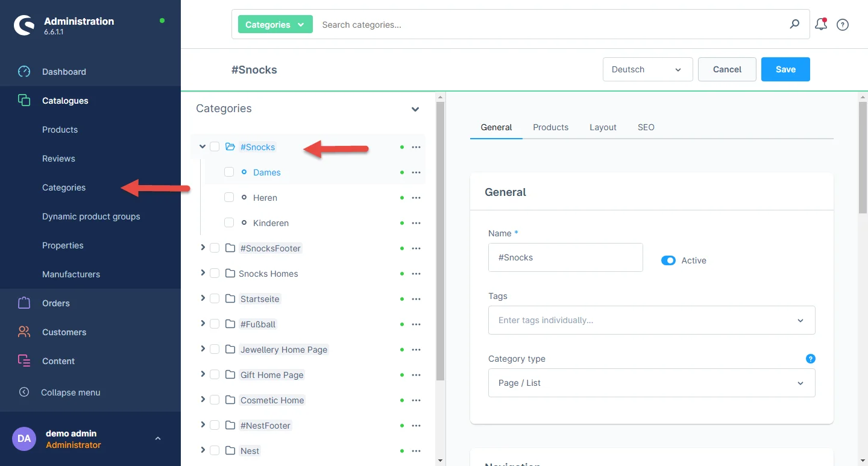Open three-dot menu for Heren category
The height and width of the screenshot is (466, 868).
[x=416, y=198]
